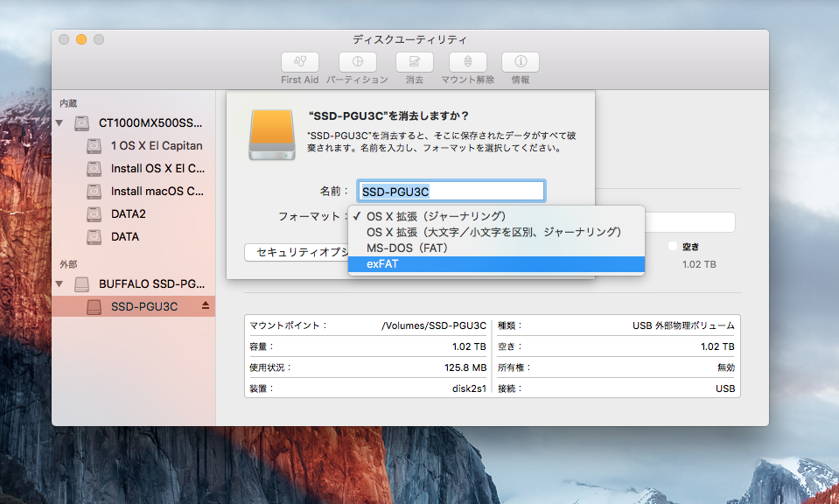Screen dimensions: 839x504
Task: Click the パーティション partition toolbar icon
Action: coord(357,62)
